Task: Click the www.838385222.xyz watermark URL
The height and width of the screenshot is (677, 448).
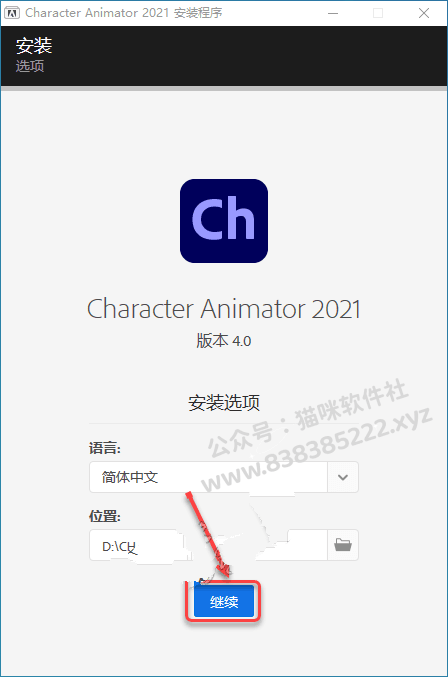Action: 316,449
